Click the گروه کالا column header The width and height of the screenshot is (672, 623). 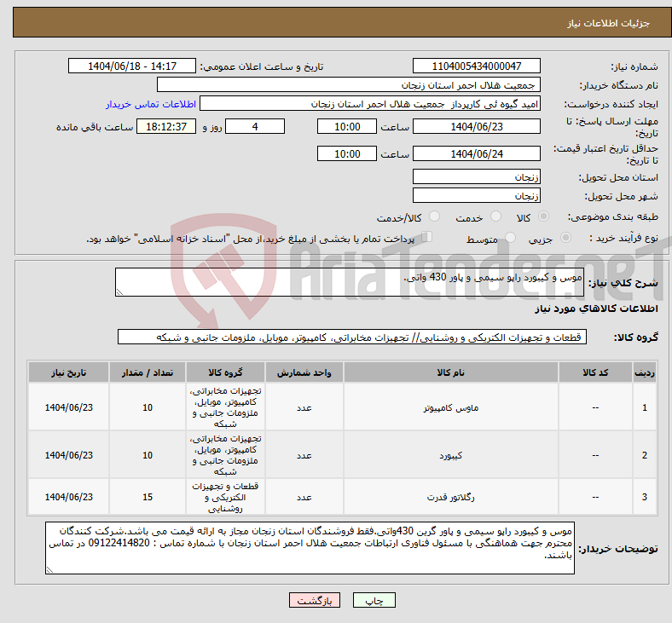point(225,372)
